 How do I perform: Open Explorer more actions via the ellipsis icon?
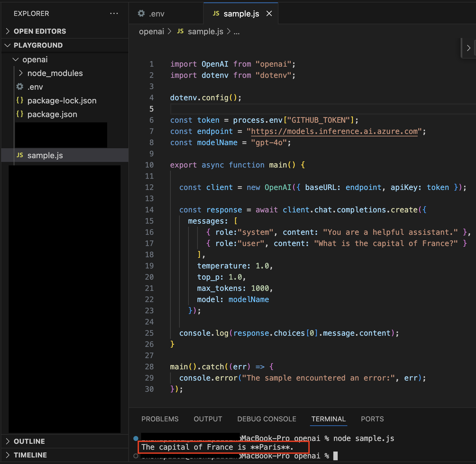pos(114,13)
